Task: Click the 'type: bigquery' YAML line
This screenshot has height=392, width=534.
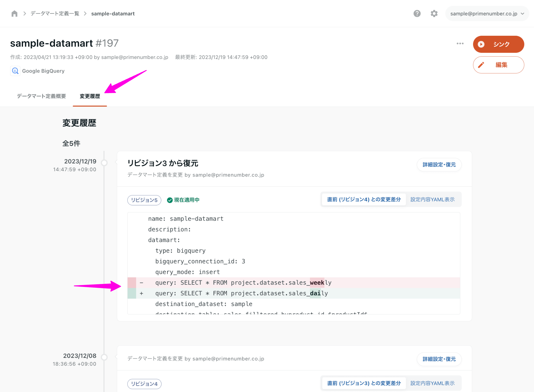Action: point(180,251)
